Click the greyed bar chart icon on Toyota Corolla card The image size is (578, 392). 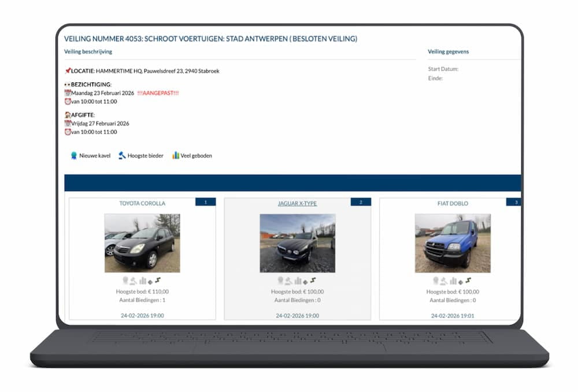pos(143,281)
